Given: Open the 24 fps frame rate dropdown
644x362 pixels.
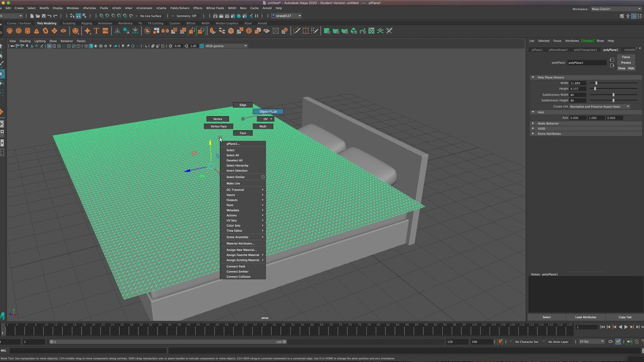Looking at the screenshot, I should click(591, 341).
